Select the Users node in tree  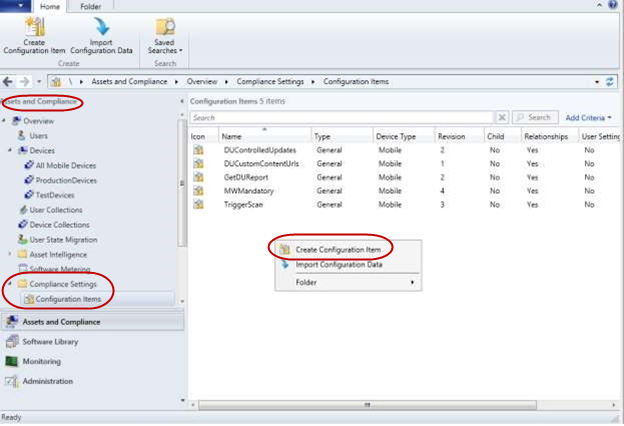(x=38, y=135)
